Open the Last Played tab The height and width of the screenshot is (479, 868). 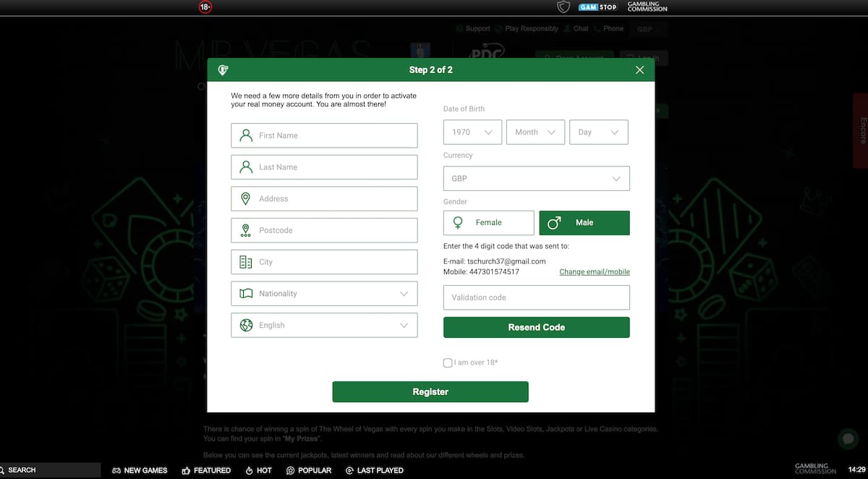[375, 470]
